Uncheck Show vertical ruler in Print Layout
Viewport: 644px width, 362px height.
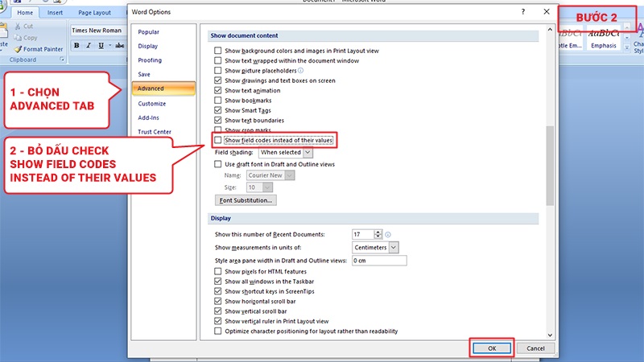(x=217, y=321)
